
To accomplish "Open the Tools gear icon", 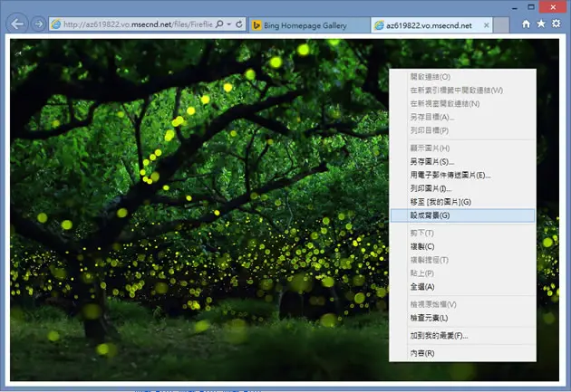I will (556, 24).
